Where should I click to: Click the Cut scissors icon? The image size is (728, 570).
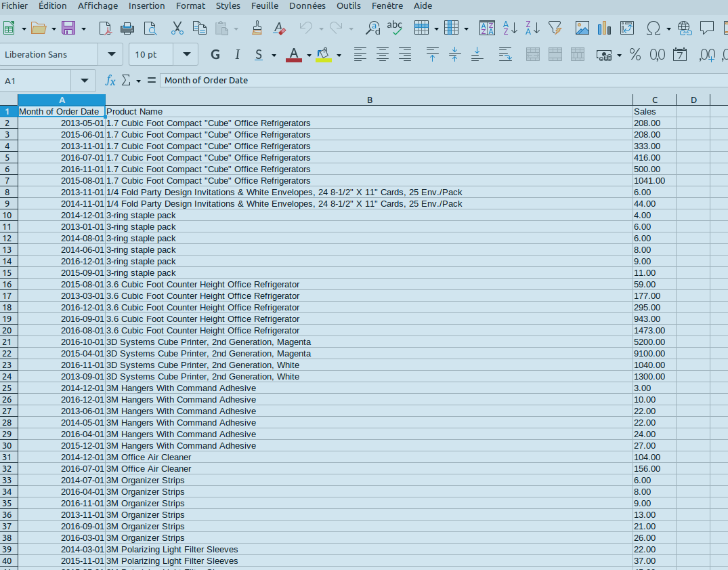[177, 28]
